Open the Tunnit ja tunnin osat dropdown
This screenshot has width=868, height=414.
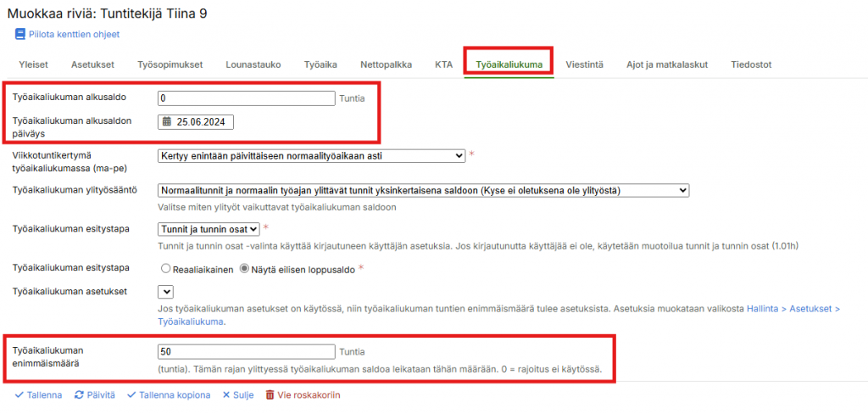click(209, 228)
